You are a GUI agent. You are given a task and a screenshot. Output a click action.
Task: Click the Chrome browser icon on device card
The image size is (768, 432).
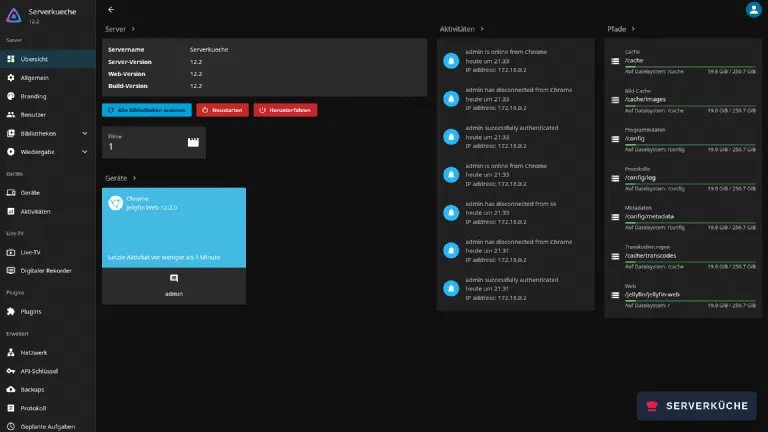(x=116, y=203)
